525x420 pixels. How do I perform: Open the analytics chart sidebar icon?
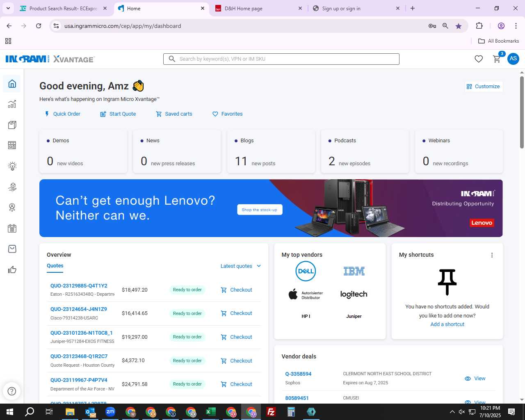click(x=12, y=104)
